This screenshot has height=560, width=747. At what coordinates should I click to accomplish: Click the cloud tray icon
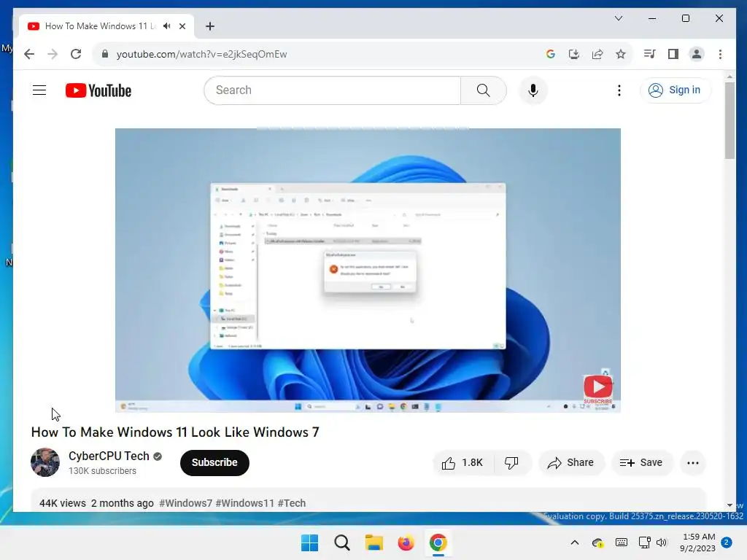click(598, 542)
